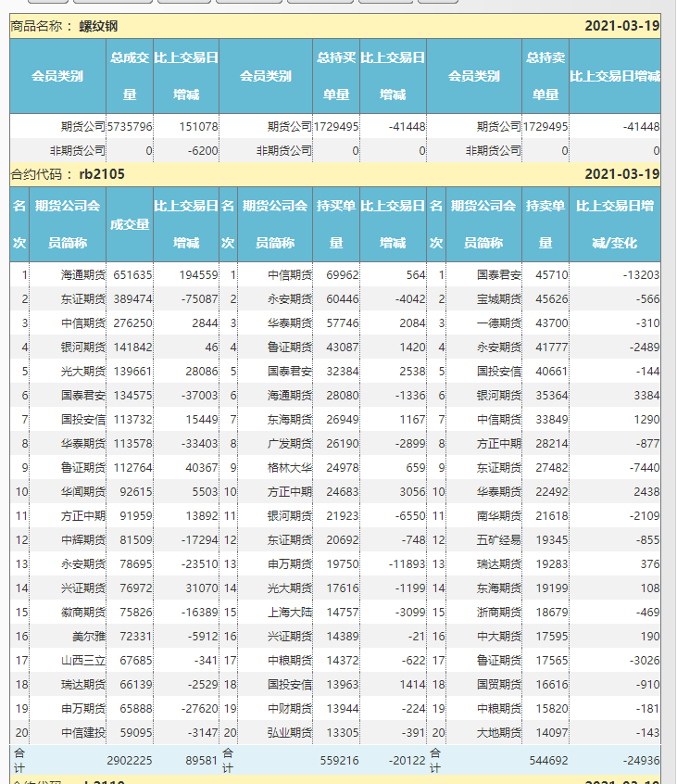Screen dimensions: 677x784
Task: Click the 美尔雅 member row entry
Action: click(89, 638)
